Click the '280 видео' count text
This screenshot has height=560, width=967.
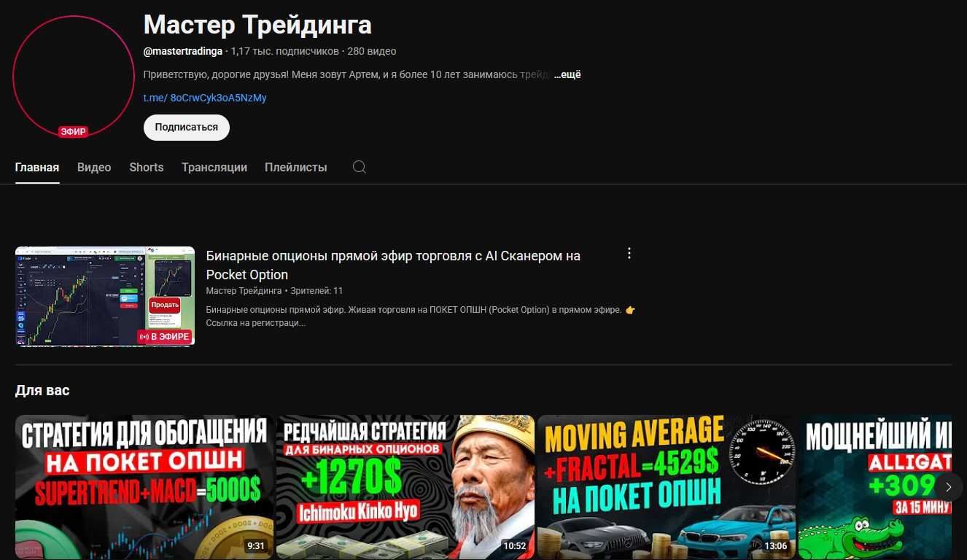(372, 51)
